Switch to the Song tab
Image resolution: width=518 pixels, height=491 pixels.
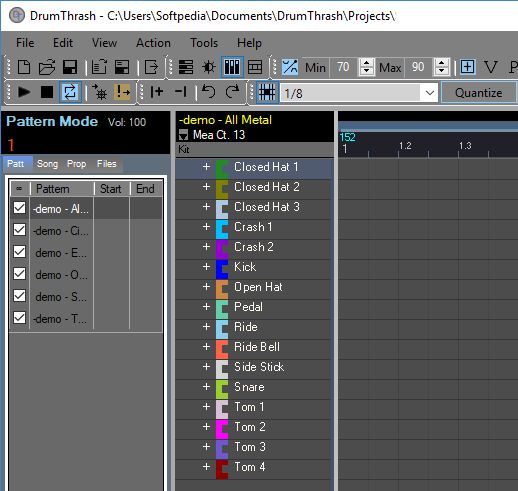pos(47,164)
